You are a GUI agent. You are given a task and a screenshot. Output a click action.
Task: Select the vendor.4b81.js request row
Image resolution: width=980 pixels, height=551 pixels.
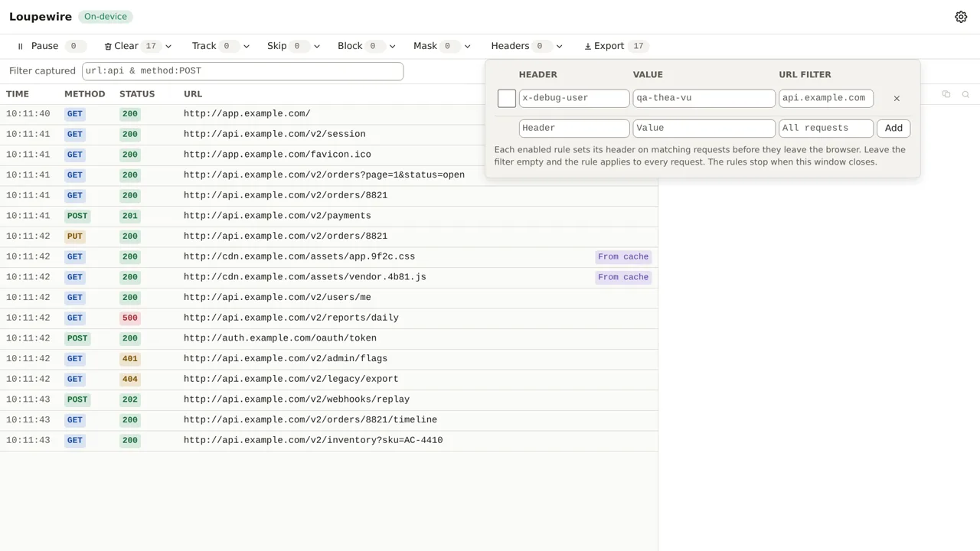(328, 277)
